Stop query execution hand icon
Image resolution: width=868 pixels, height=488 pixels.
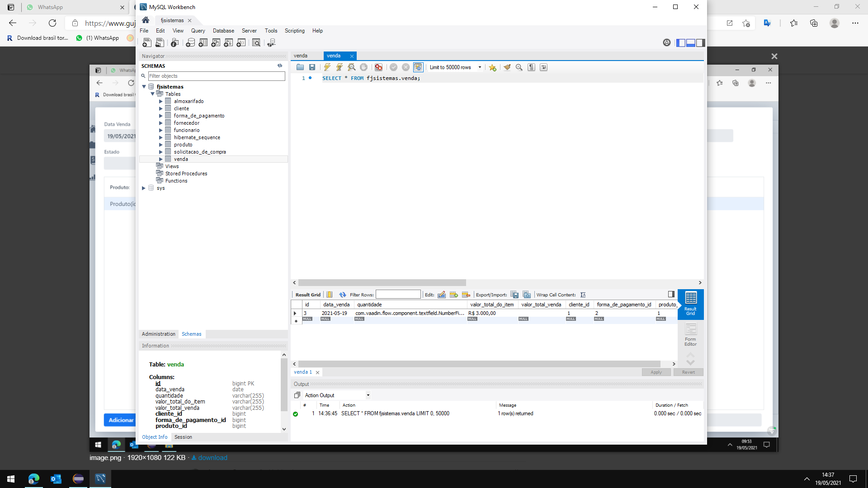[x=364, y=67]
